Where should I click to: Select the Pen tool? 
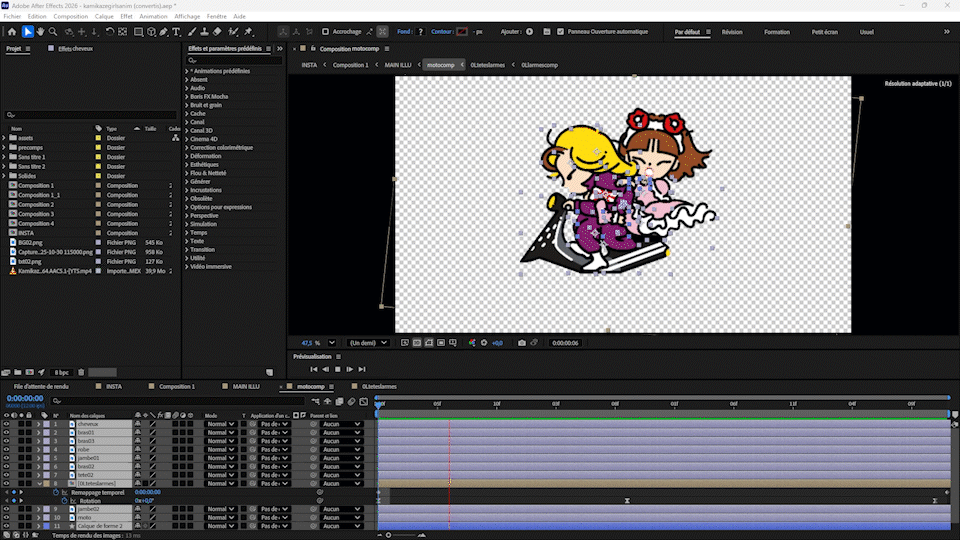point(163,32)
